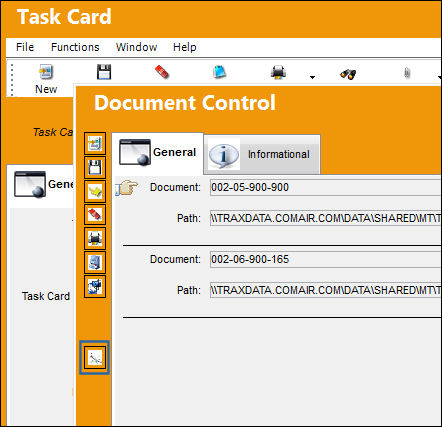
Task: Click the Path field below Document 002-05-900-900
Action: 326,218
